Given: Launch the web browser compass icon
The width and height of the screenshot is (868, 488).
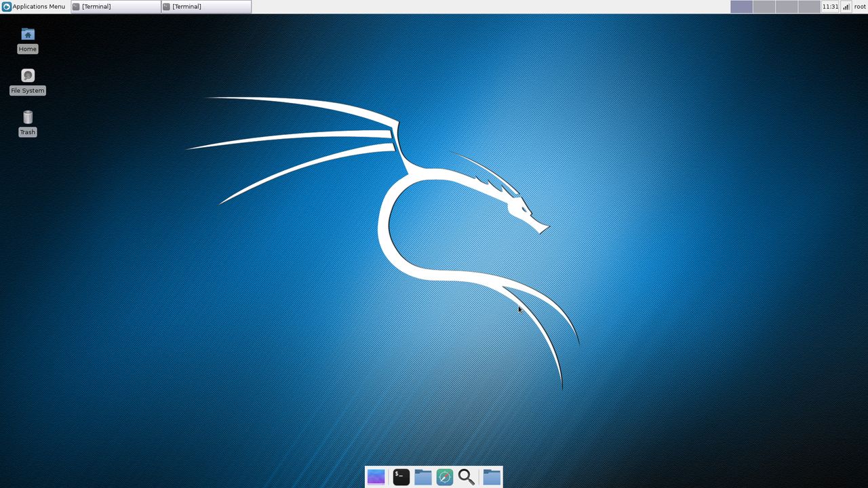Looking at the screenshot, I should pos(445,477).
